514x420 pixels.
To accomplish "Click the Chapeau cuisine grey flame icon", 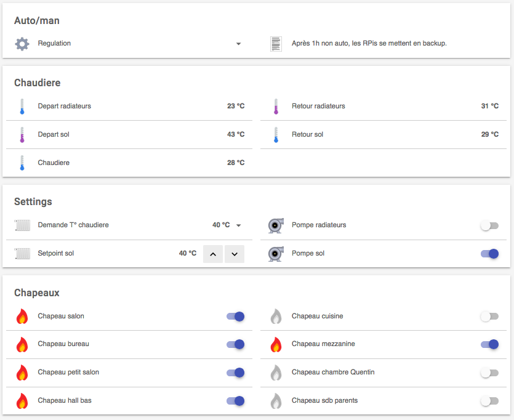I will point(276,317).
